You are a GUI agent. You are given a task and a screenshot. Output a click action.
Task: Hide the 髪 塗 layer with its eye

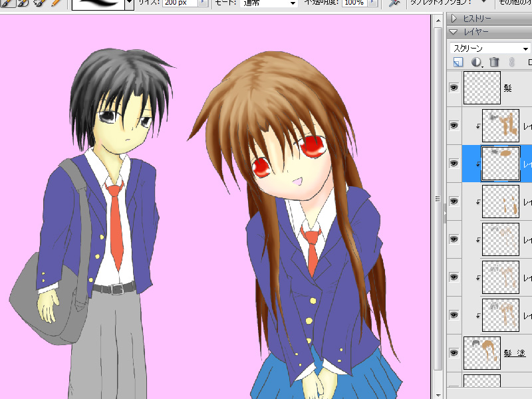click(x=454, y=353)
